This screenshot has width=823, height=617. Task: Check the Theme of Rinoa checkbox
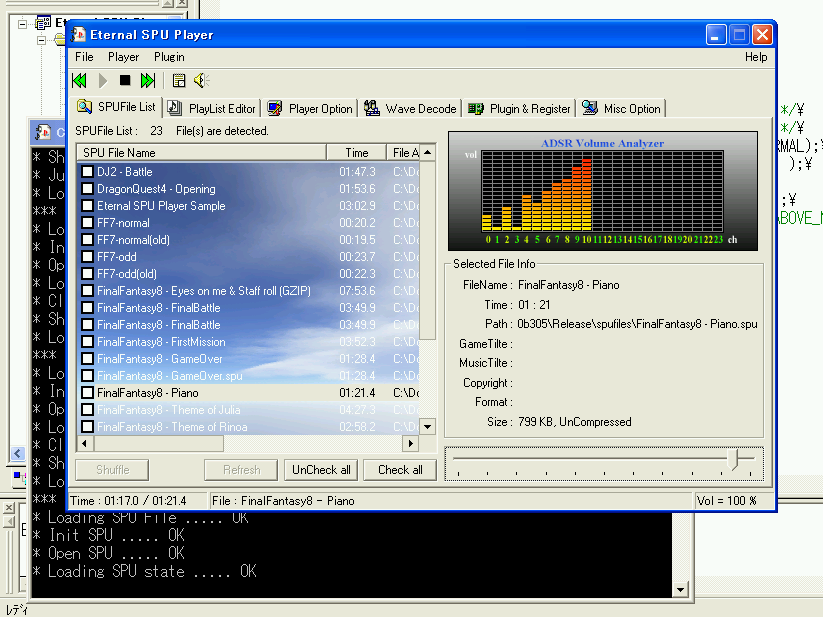[88, 427]
